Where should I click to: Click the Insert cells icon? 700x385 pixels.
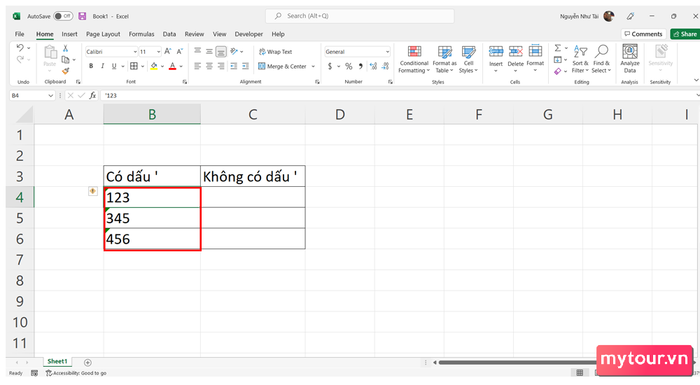(x=496, y=52)
